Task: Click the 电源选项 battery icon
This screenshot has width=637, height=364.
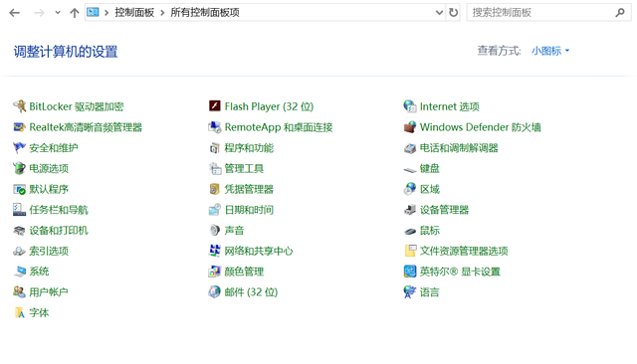Action: coord(19,168)
